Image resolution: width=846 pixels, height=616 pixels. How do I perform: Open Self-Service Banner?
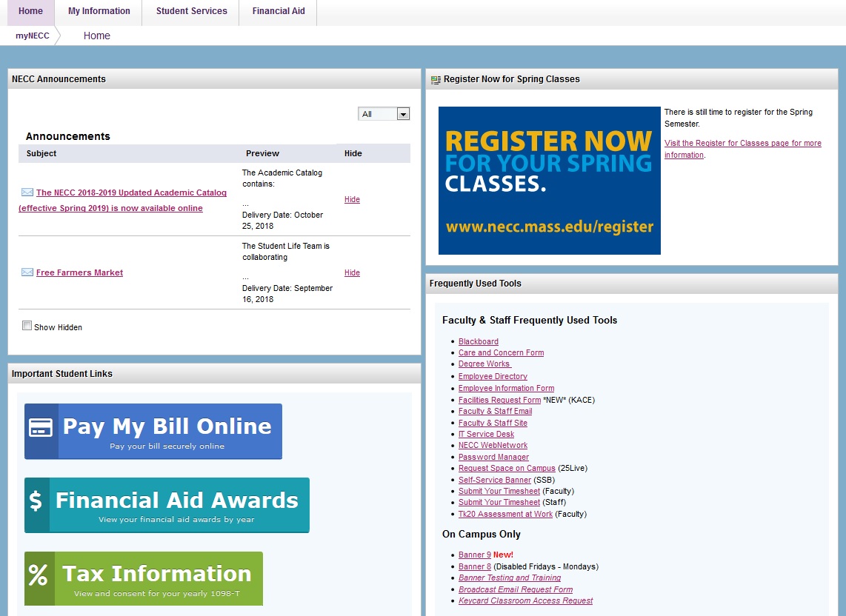[494, 480]
